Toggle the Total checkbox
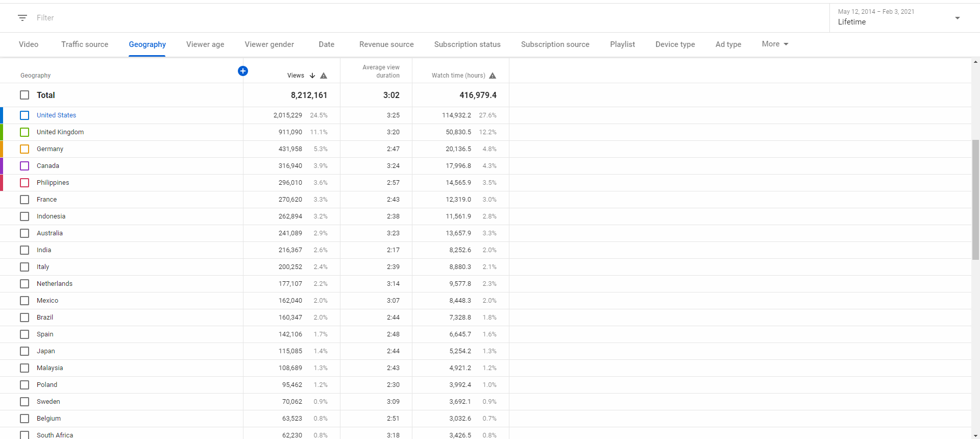Image resolution: width=980 pixels, height=439 pixels. pos(24,95)
